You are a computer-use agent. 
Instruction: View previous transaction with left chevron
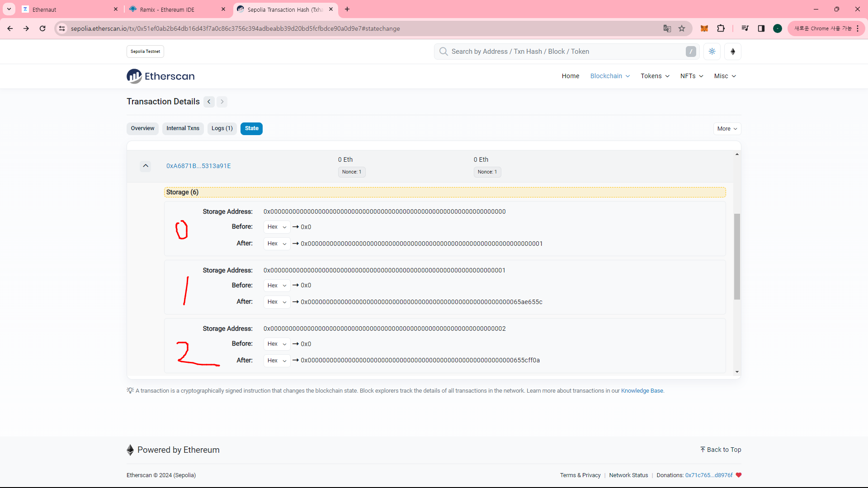click(x=209, y=102)
